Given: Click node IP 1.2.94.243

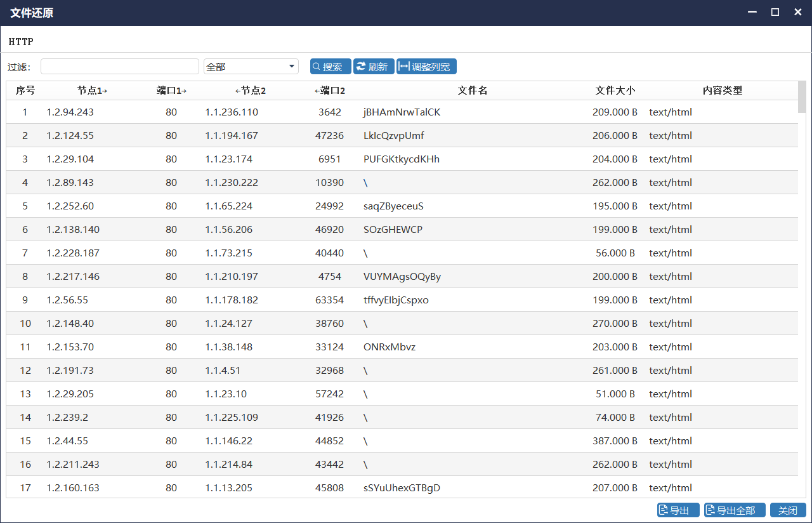Looking at the screenshot, I should 70,112.
